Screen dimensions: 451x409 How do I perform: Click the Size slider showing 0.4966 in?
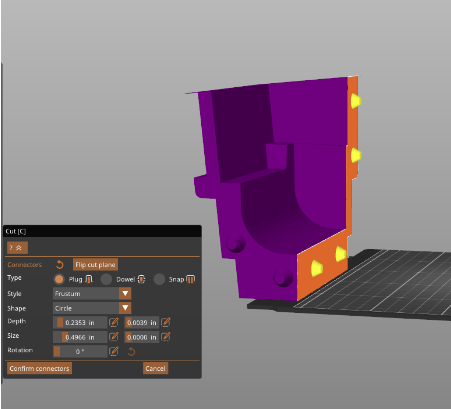[80, 337]
